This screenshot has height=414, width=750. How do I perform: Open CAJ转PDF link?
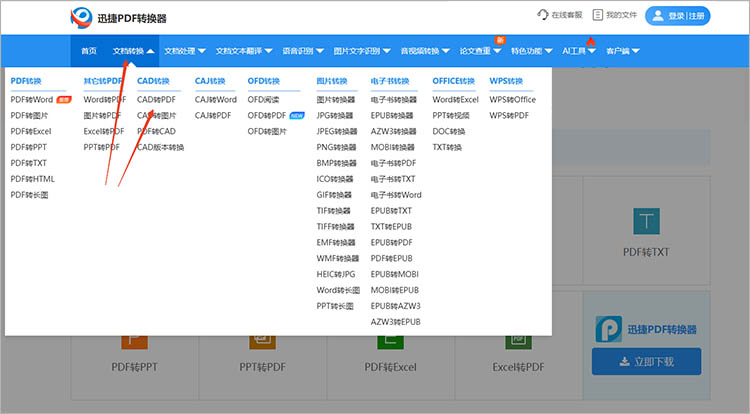click(x=213, y=115)
